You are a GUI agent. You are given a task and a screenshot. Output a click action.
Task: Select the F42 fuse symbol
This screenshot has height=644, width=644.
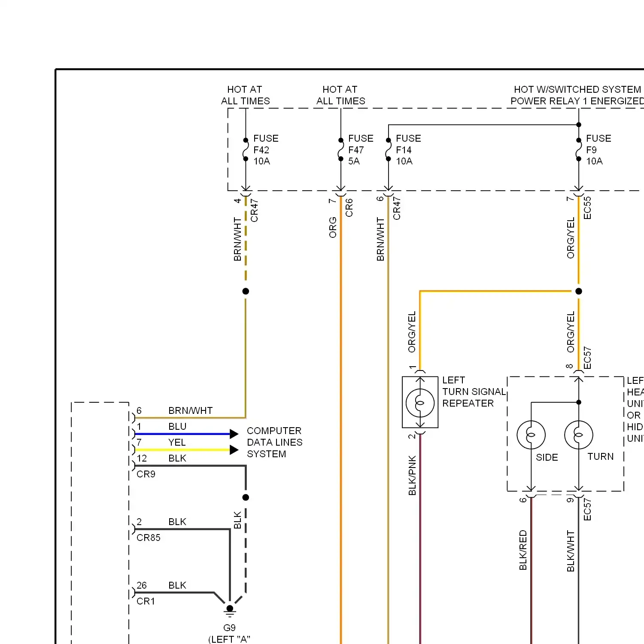246,149
